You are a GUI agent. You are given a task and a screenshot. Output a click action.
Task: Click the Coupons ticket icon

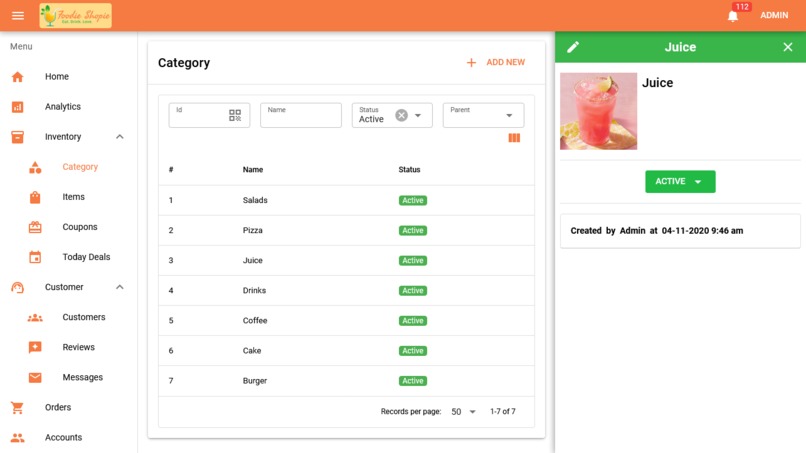pyautogui.click(x=35, y=227)
